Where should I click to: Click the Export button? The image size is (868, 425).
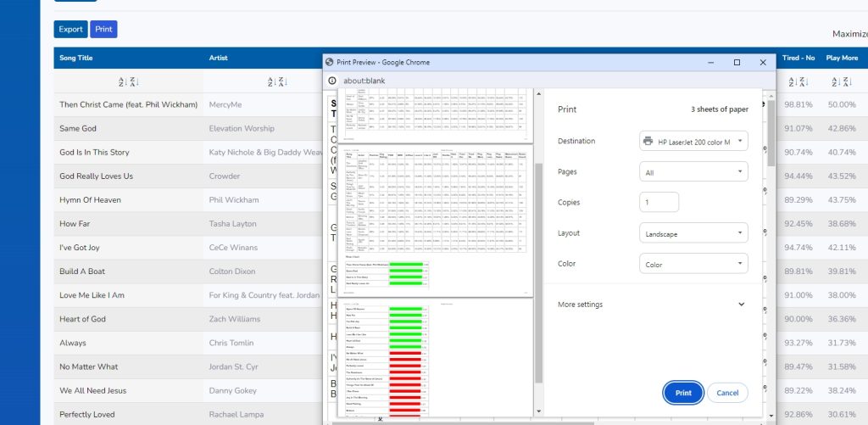point(71,30)
